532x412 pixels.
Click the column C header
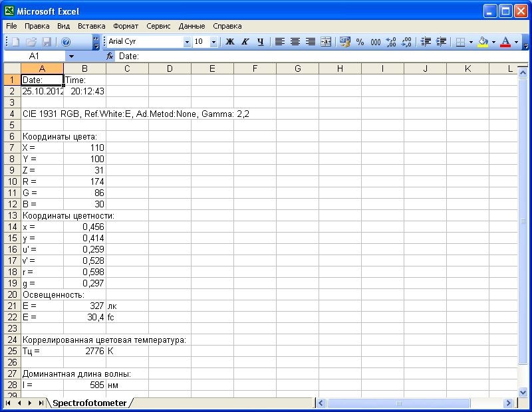point(127,68)
